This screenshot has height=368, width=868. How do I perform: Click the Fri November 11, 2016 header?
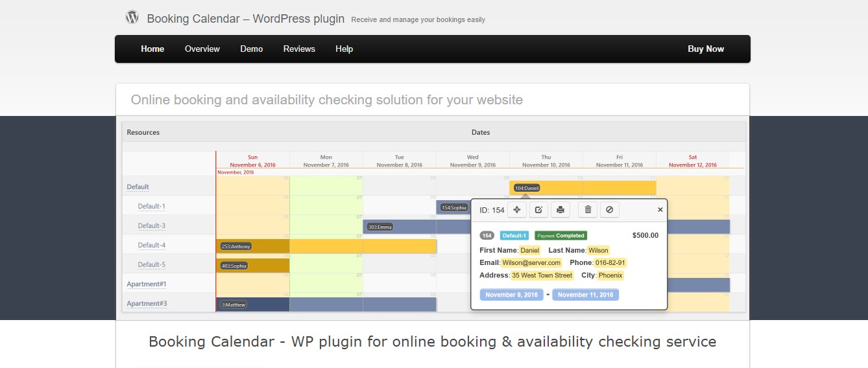[x=620, y=161]
